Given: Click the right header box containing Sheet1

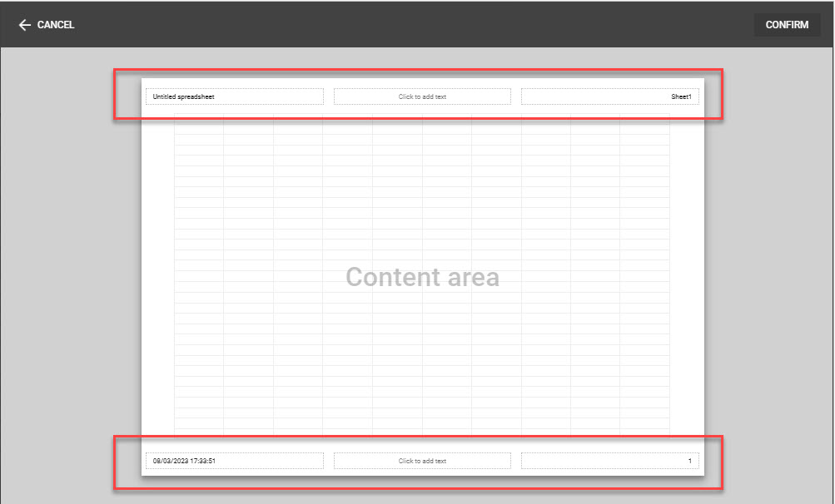Looking at the screenshot, I should (610, 96).
